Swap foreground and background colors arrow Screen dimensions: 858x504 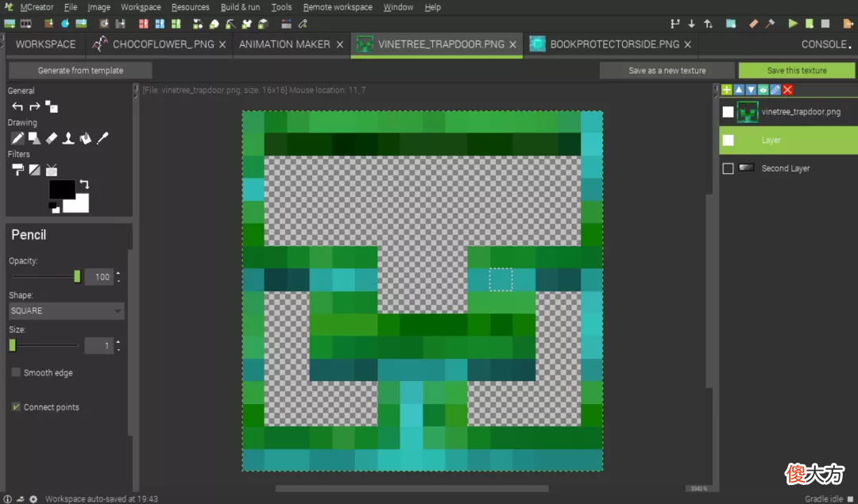[x=83, y=184]
